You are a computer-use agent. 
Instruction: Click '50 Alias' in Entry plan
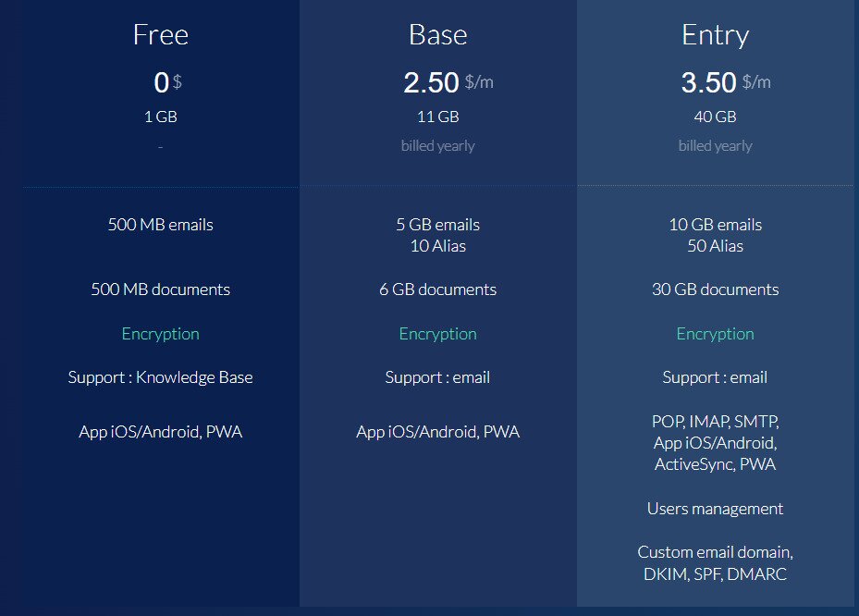click(715, 246)
